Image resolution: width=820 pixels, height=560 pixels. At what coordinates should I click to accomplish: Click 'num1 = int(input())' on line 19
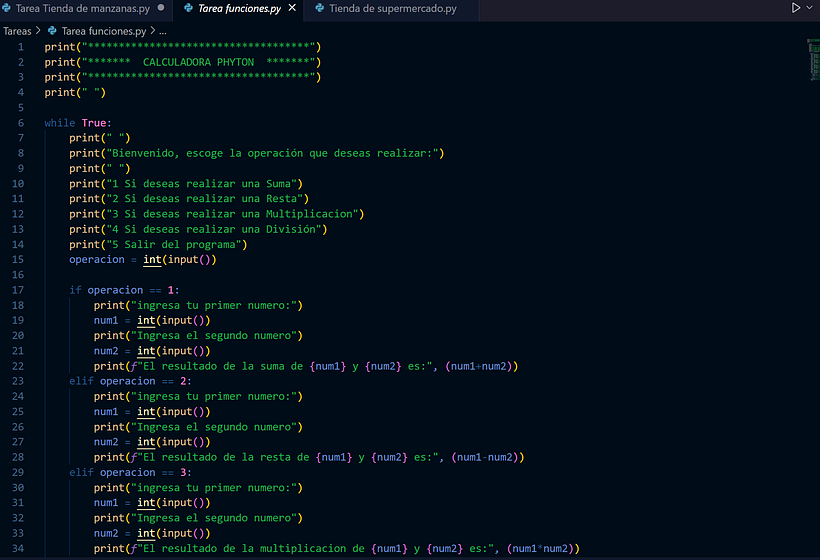(152, 320)
